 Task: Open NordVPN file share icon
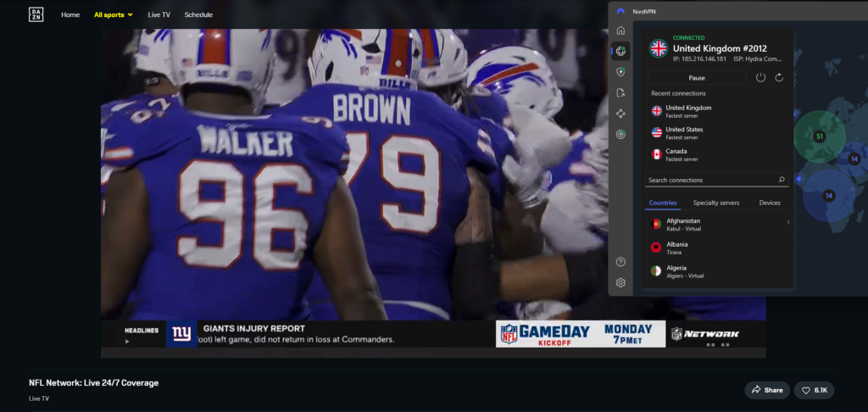click(x=620, y=93)
